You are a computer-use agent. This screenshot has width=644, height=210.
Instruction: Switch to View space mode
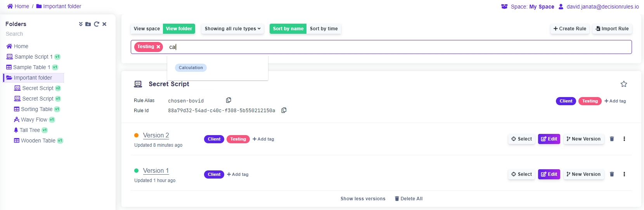147,29
